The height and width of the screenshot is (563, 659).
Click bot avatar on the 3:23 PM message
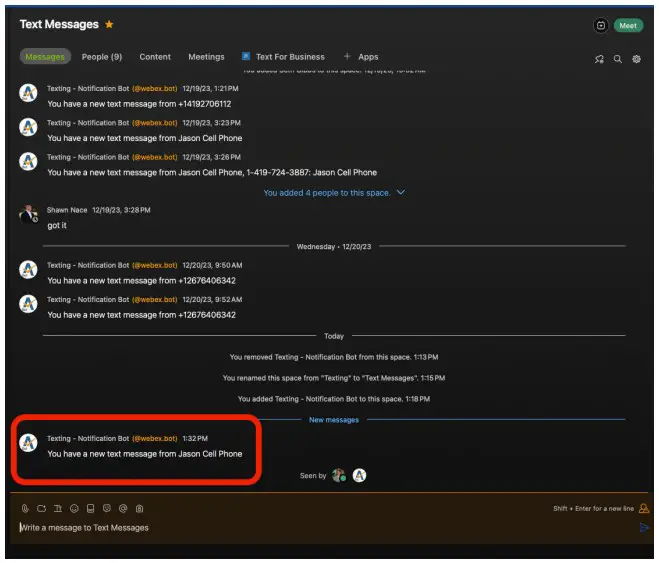tap(29, 127)
